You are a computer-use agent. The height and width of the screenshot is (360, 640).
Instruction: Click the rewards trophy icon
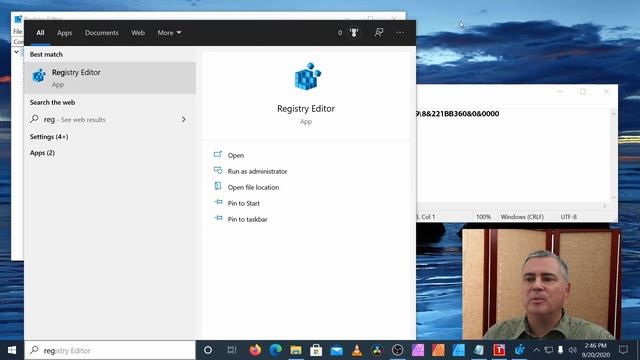(354, 33)
